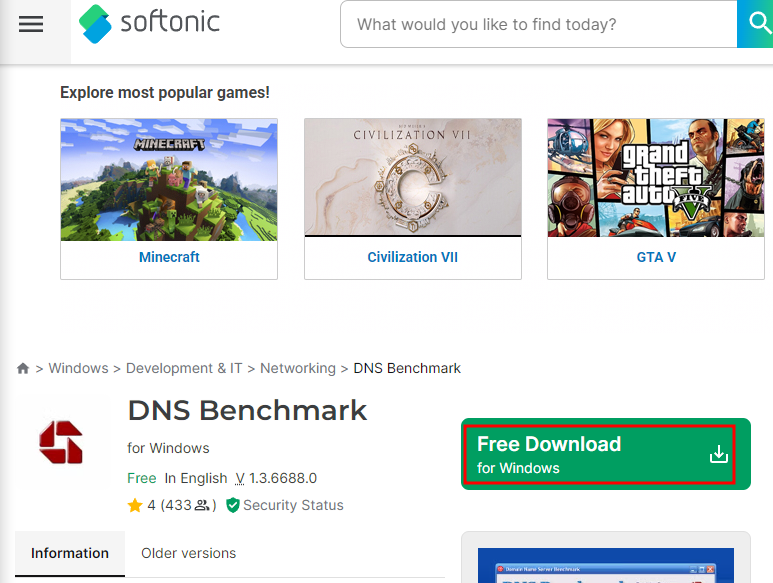Click the Minecraft link text

[169, 257]
